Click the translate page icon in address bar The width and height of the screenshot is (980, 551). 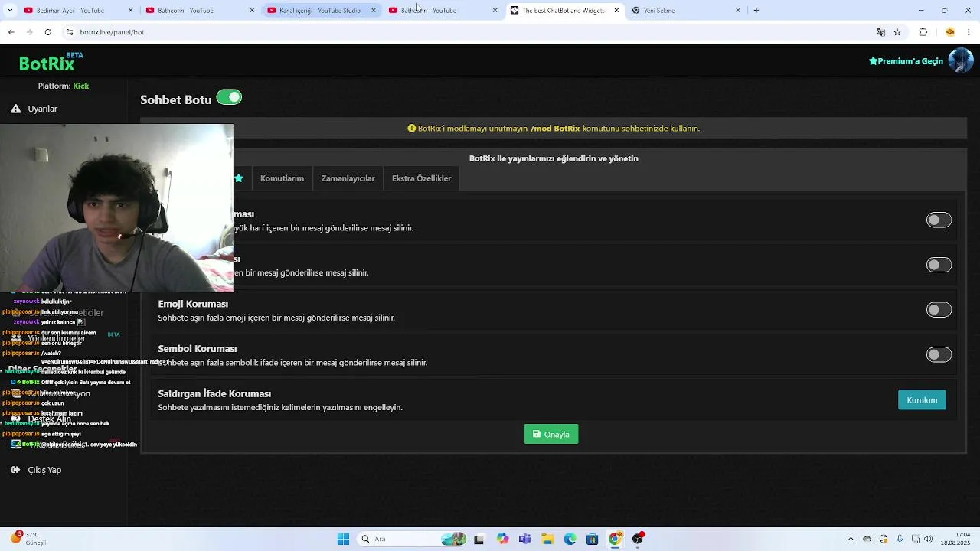(x=880, y=32)
